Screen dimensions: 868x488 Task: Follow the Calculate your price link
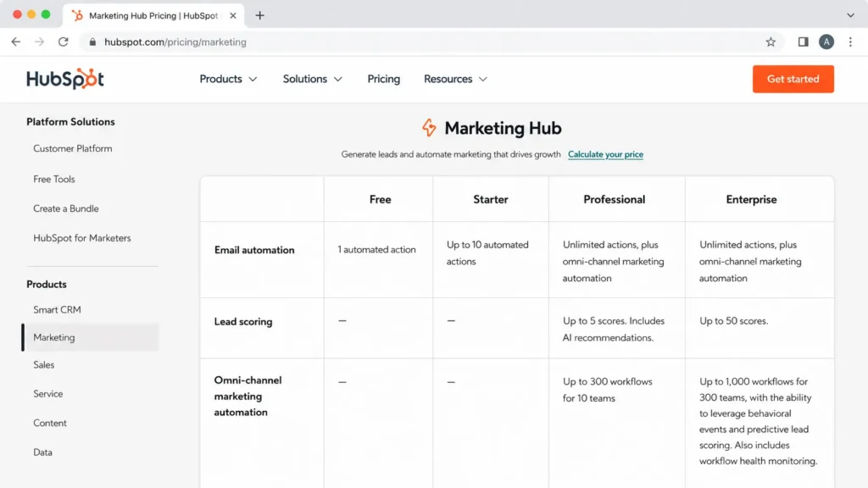(605, 154)
